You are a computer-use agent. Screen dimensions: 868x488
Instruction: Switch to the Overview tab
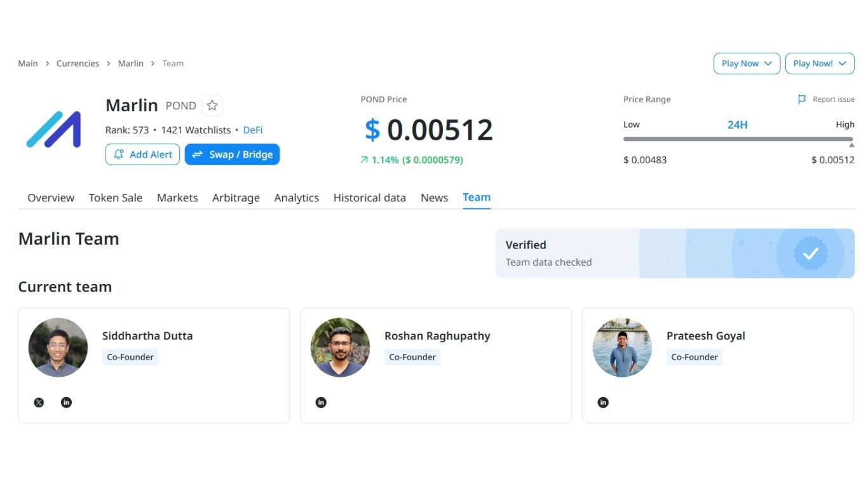tap(51, 198)
